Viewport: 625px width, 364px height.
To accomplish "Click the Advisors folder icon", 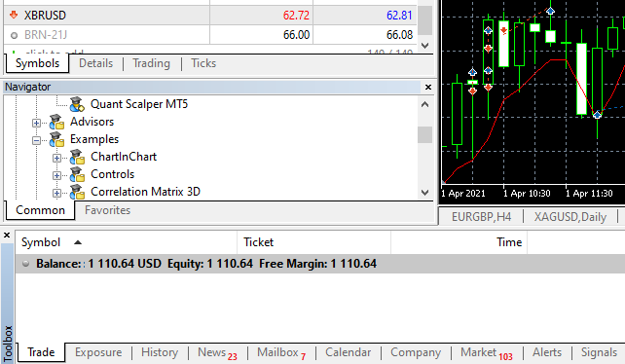I will click(56, 122).
